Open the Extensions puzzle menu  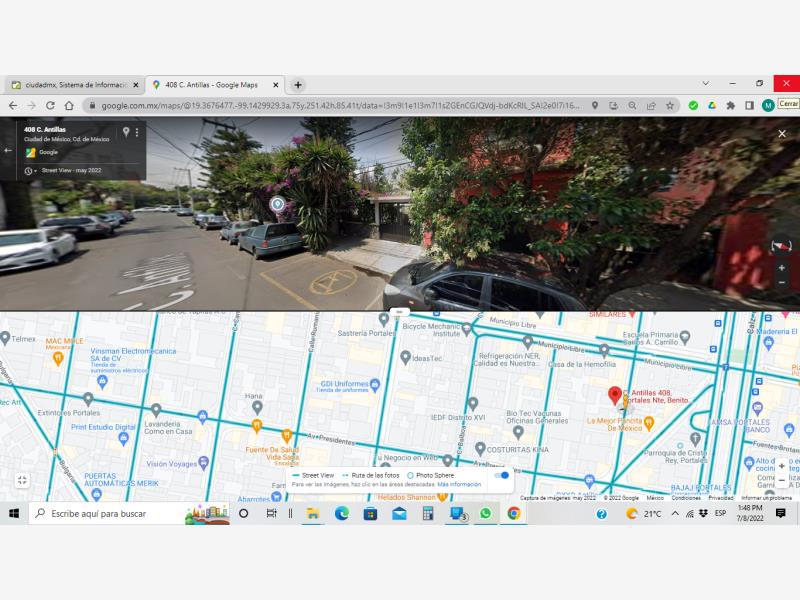tap(731, 106)
